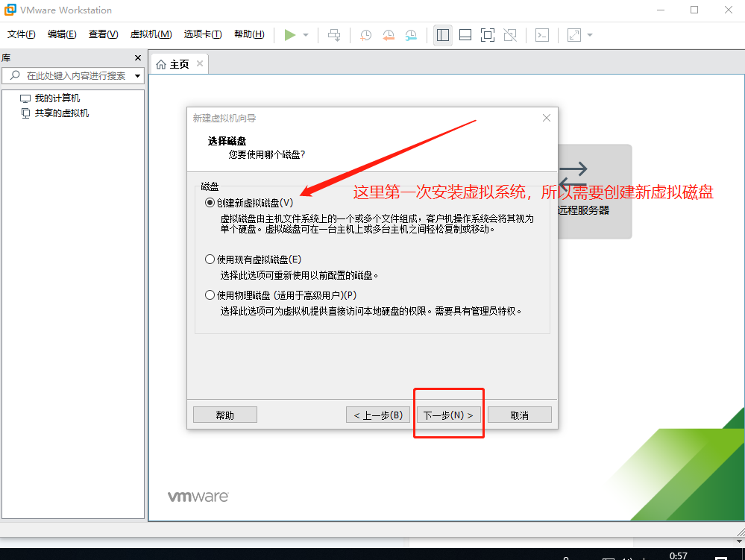Click the 取消 cancel button
The image size is (745, 560).
519,415
